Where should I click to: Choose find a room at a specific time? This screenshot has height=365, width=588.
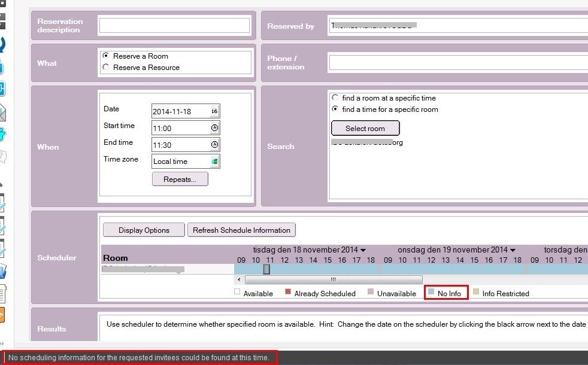point(335,98)
